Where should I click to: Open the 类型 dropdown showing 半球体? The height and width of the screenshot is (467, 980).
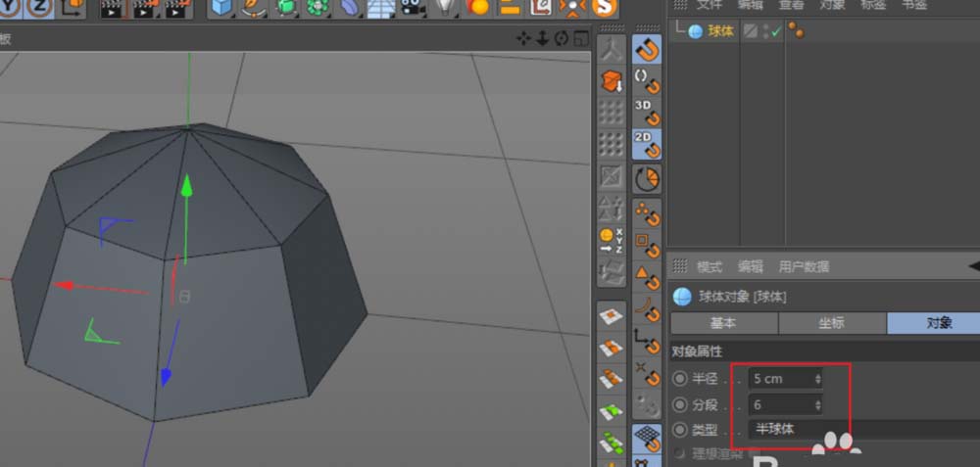(x=863, y=430)
